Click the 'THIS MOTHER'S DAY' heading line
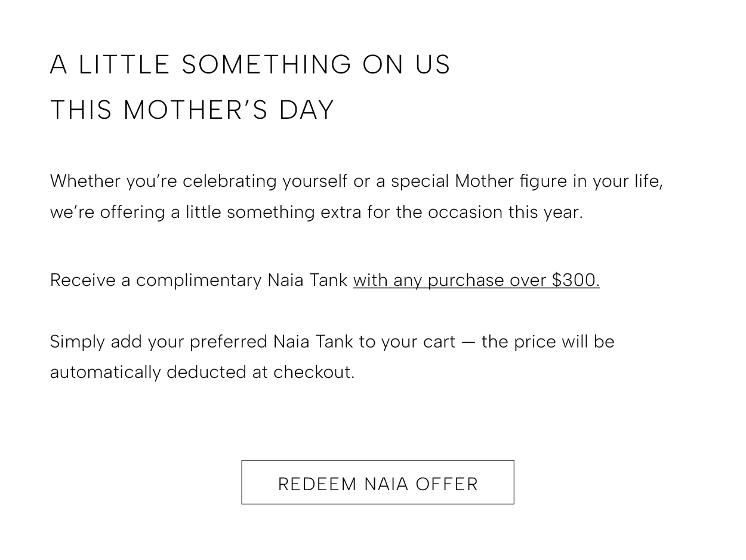Image resolution: width=746 pixels, height=560 pixels. tap(192, 110)
